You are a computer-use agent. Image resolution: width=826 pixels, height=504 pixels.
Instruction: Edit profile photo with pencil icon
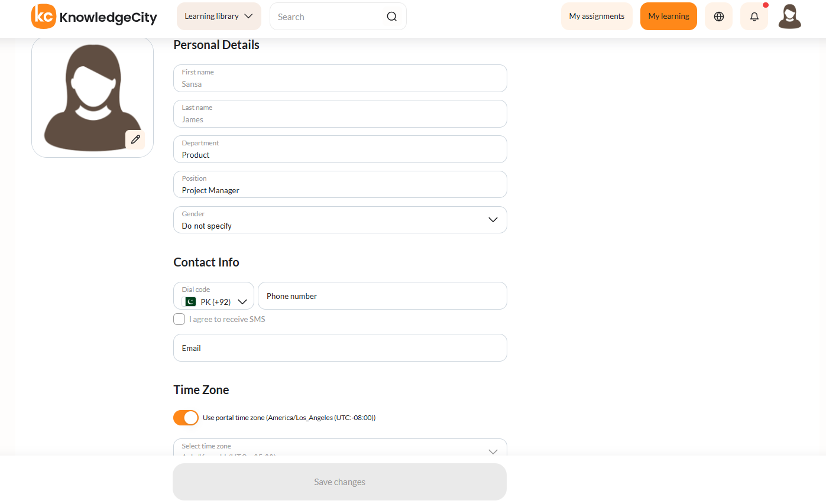pyautogui.click(x=135, y=139)
